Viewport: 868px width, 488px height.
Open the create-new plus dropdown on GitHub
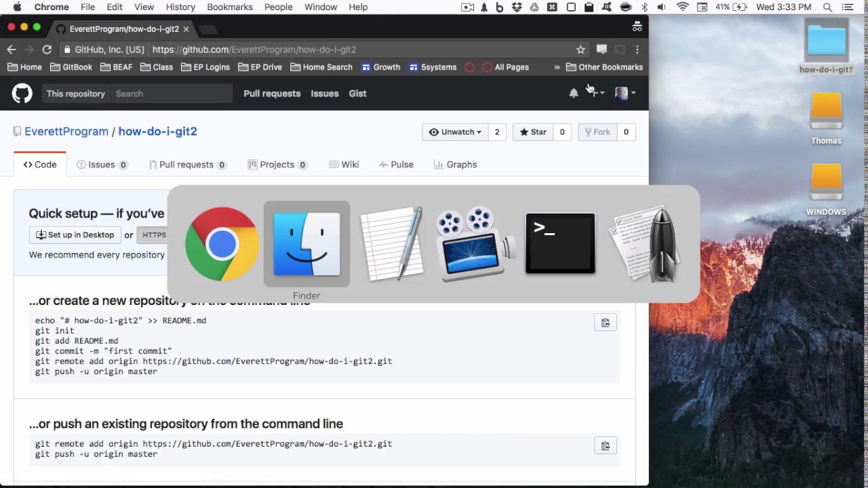pyautogui.click(x=597, y=94)
